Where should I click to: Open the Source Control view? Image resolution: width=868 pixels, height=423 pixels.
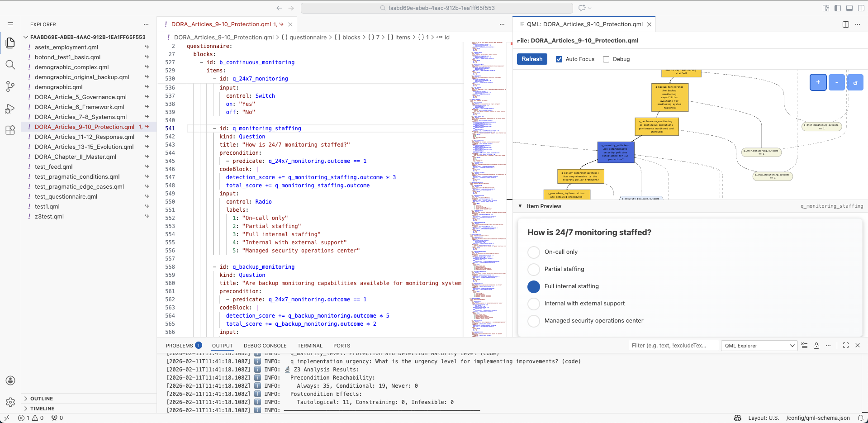(x=10, y=86)
